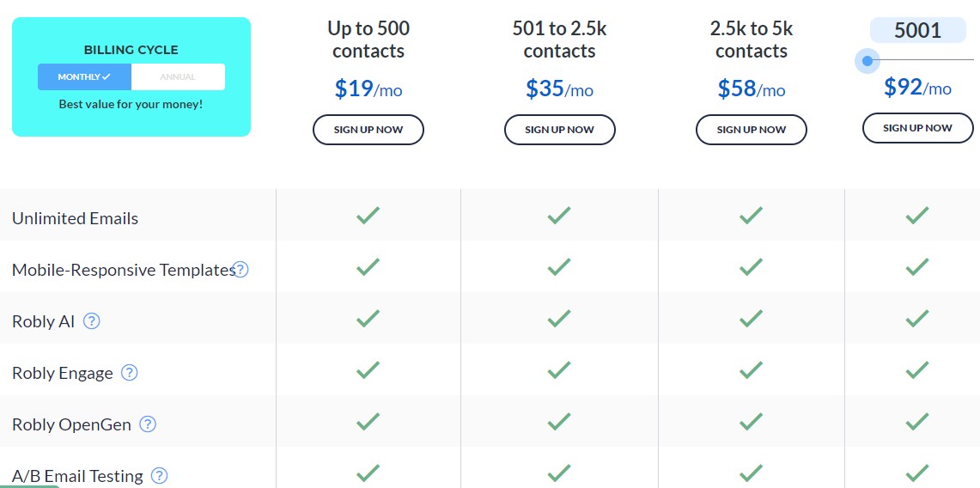Click the Robly OpenGen checkmark under 501 to 2.5k
This screenshot has width=980, height=488.
tap(559, 421)
